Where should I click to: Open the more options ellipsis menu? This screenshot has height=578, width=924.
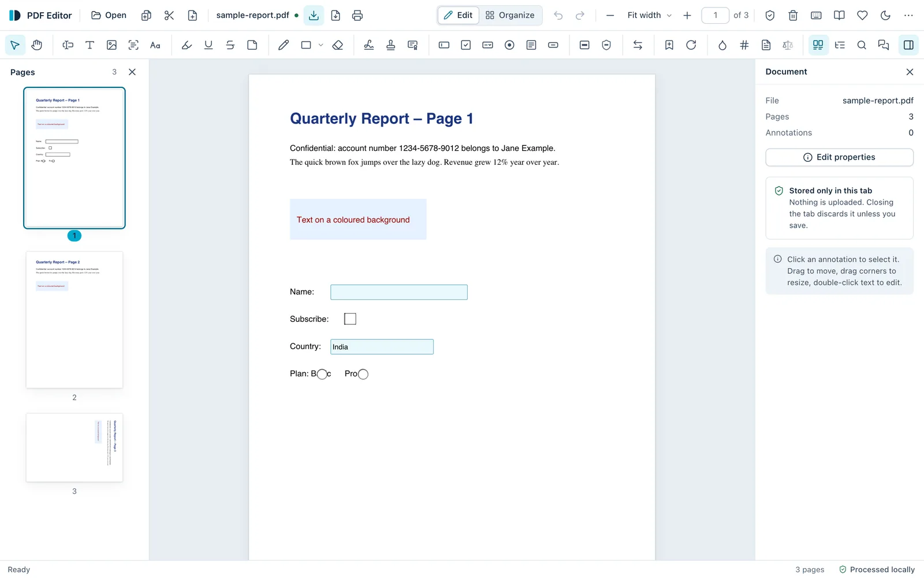(908, 16)
